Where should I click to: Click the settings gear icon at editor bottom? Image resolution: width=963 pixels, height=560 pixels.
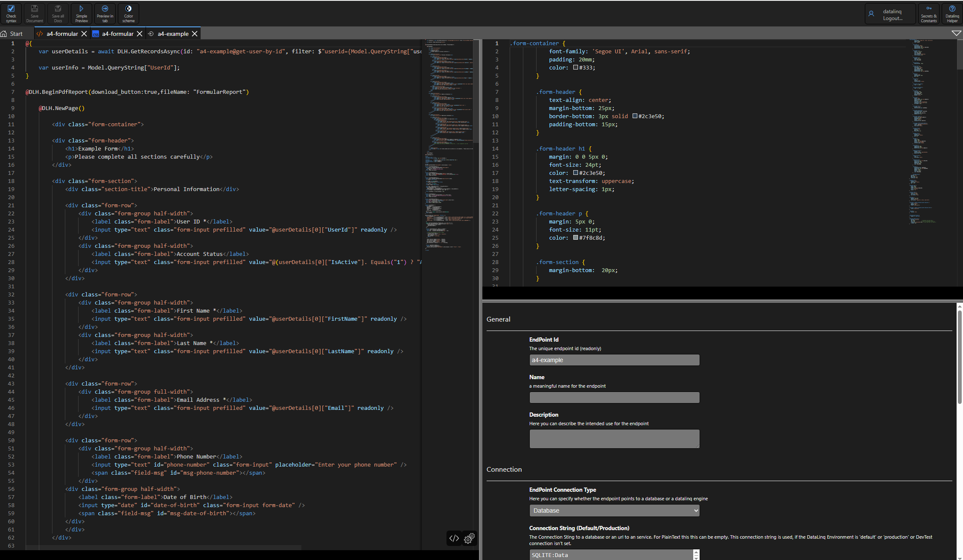pyautogui.click(x=469, y=538)
